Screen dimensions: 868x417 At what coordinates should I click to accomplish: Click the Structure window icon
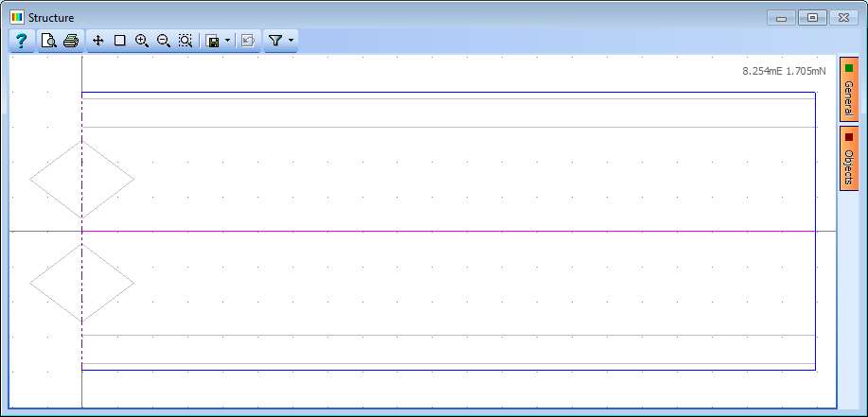click(x=17, y=18)
